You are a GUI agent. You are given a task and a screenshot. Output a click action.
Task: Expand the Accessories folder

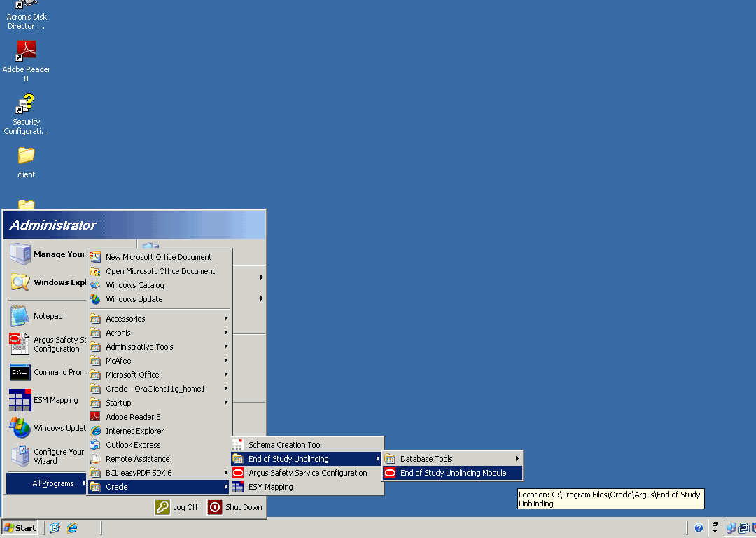159,319
